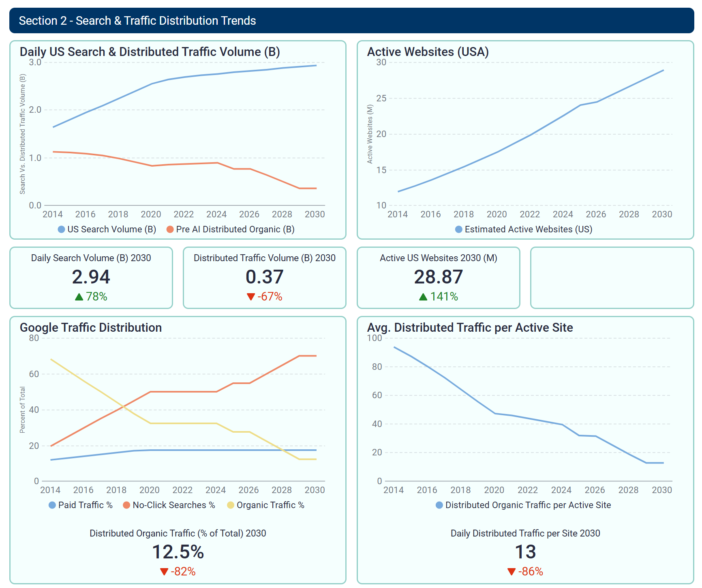Select the 12.5% organic traffic value
This screenshot has width=702, height=588.
coord(178,552)
